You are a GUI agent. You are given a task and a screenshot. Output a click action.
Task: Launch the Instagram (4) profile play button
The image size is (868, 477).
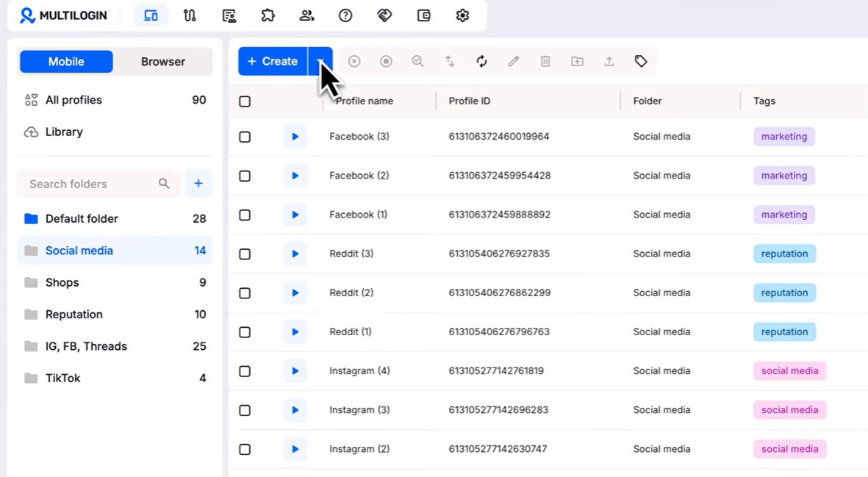pos(295,370)
